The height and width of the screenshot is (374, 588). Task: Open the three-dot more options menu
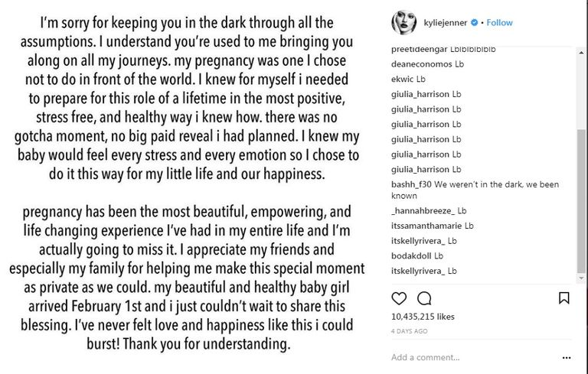[x=566, y=357]
